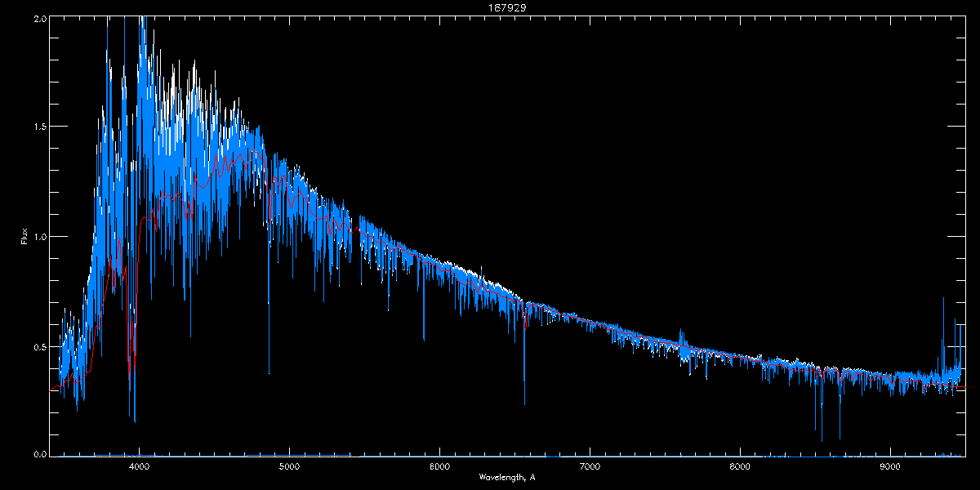
Task: Click the 8000 x-axis tick label
Action: point(740,466)
